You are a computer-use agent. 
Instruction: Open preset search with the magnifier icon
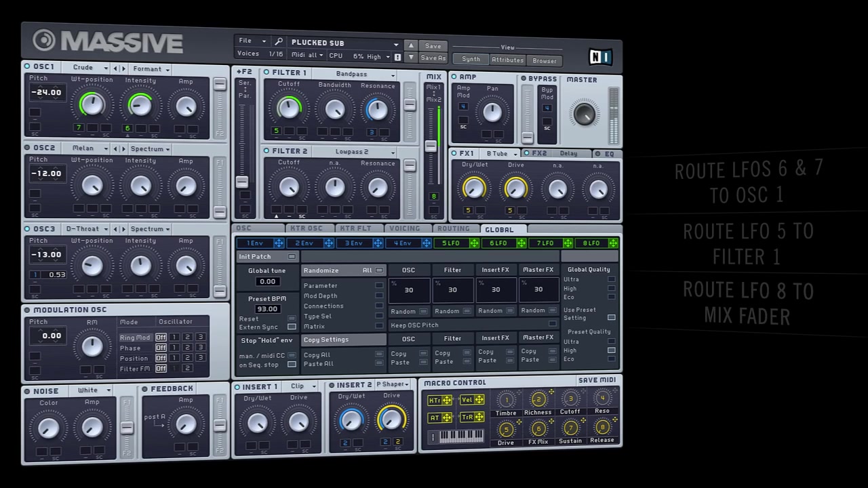(x=279, y=42)
